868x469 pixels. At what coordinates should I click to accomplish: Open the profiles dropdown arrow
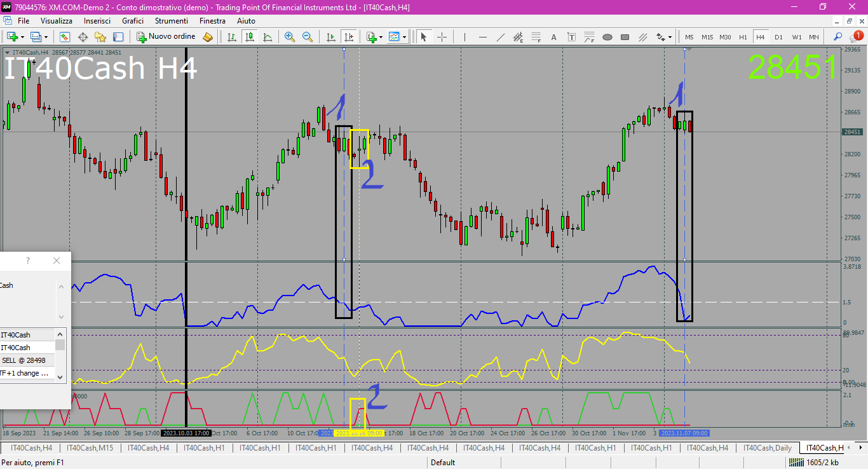[46, 37]
